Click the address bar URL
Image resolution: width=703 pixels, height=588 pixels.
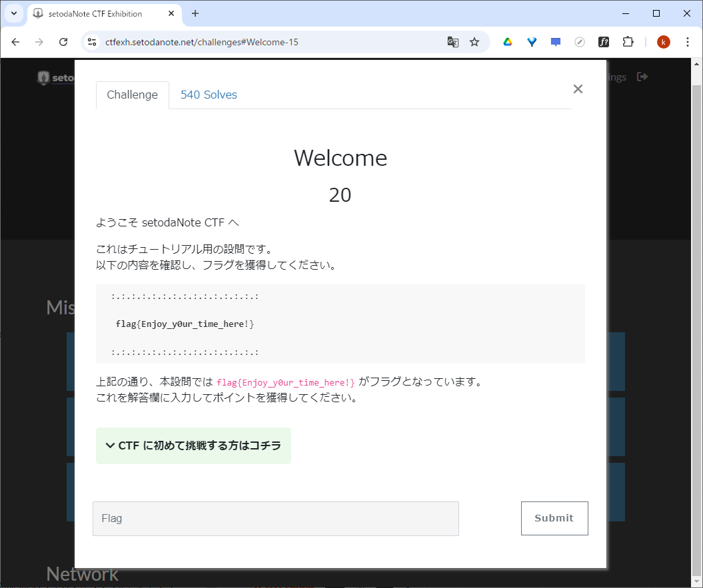[x=202, y=42]
